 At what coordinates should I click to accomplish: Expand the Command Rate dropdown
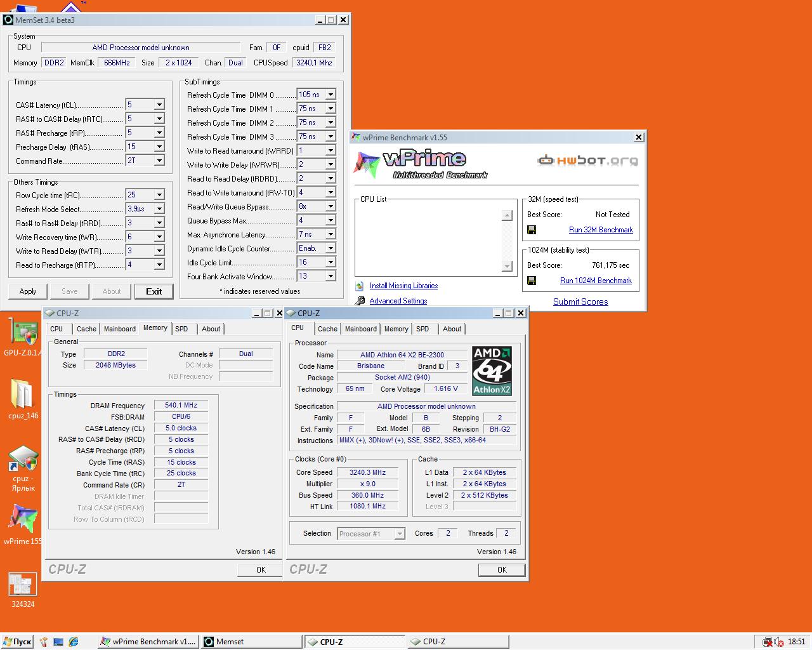click(x=159, y=161)
